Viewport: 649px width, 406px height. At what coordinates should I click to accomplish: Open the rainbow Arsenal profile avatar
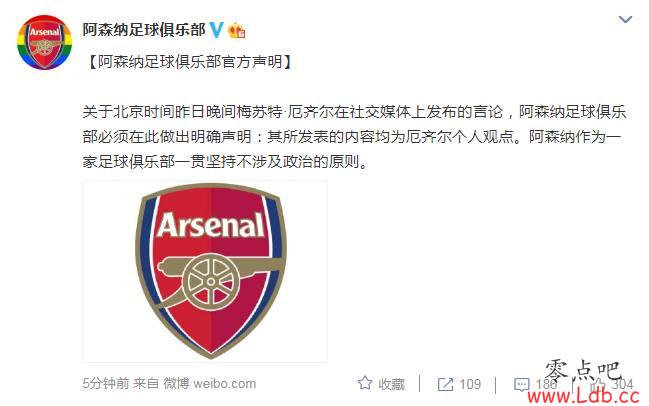point(44,42)
